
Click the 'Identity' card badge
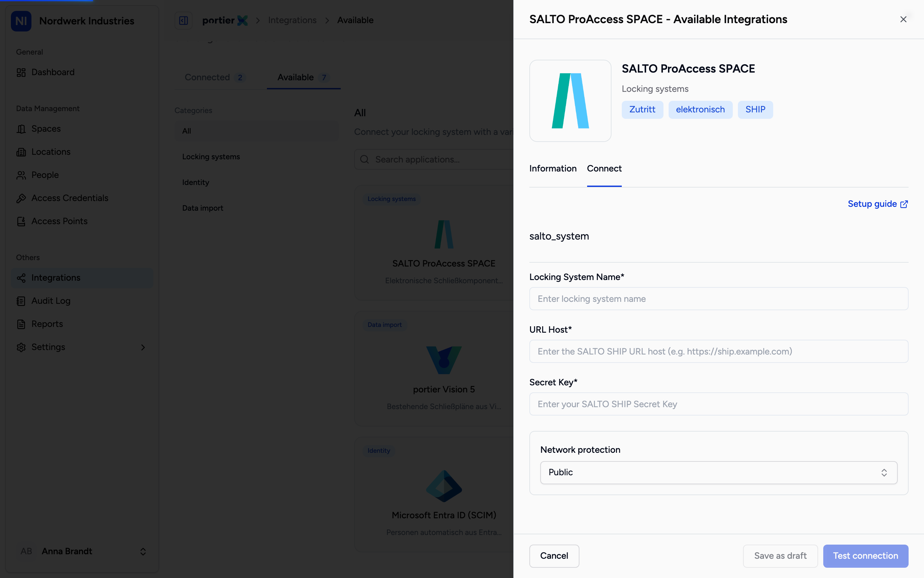point(379,451)
